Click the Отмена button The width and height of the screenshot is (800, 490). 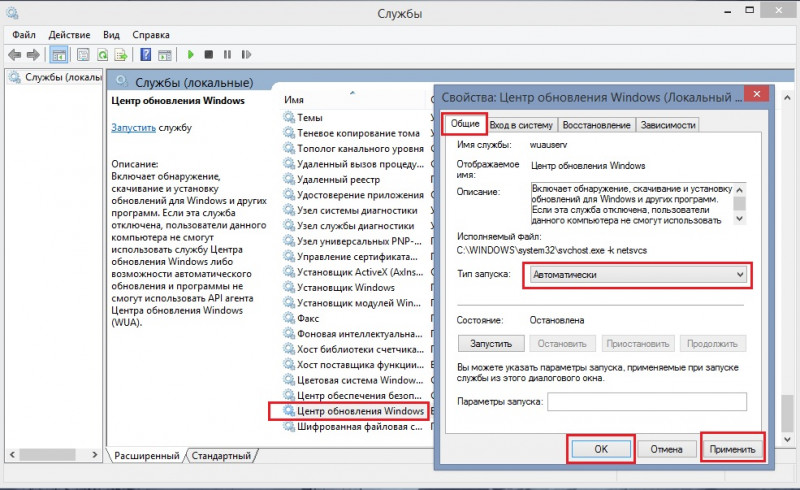(x=666, y=449)
